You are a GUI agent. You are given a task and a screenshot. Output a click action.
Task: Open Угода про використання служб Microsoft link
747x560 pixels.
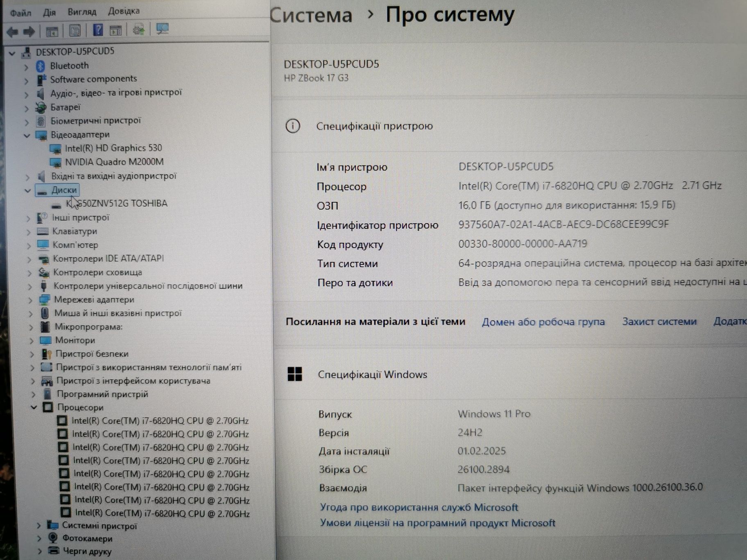tap(419, 507)
